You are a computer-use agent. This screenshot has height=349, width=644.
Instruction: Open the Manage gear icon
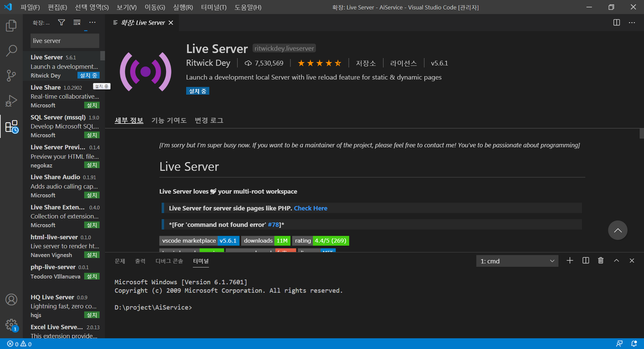(x=11, y=324)
